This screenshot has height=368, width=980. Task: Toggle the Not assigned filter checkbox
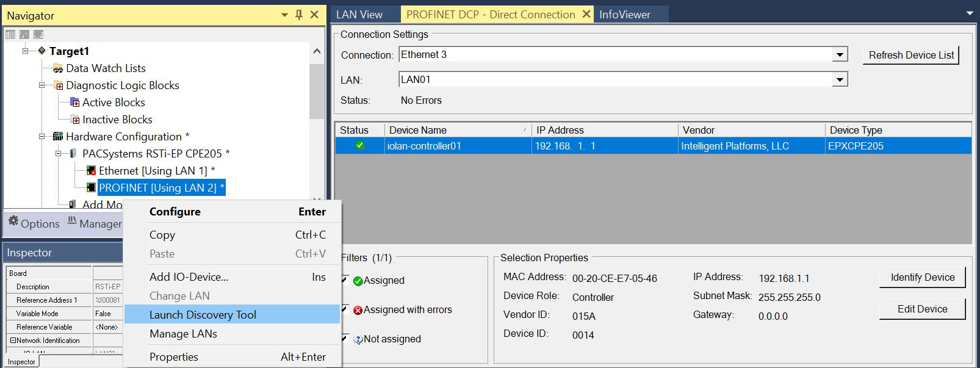click(x=345, y=339)
